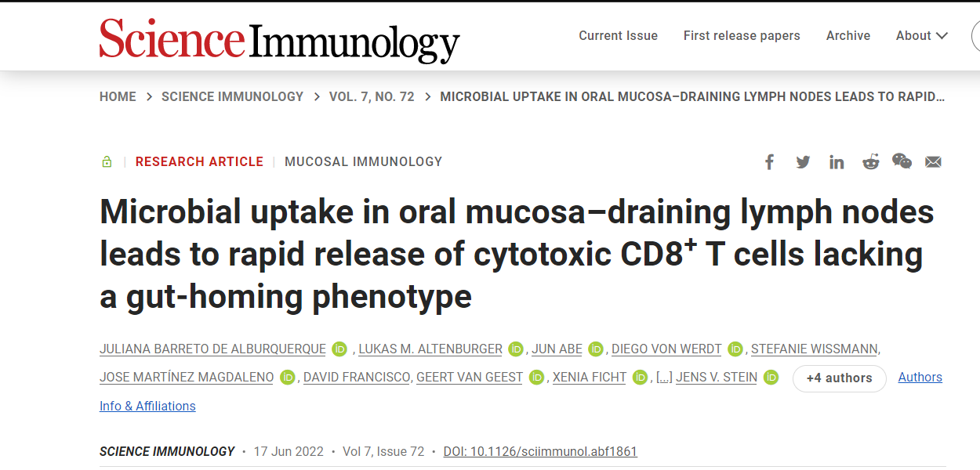Open the Archive navigation item
980x470 pixels.
pos(848,36)
